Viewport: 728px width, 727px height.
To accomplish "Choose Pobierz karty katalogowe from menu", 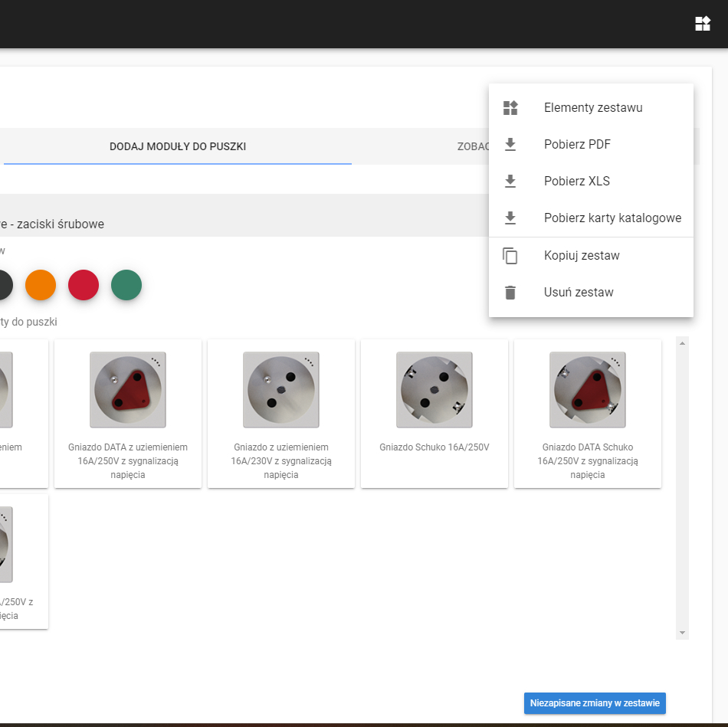I will [x=612, y=218].
